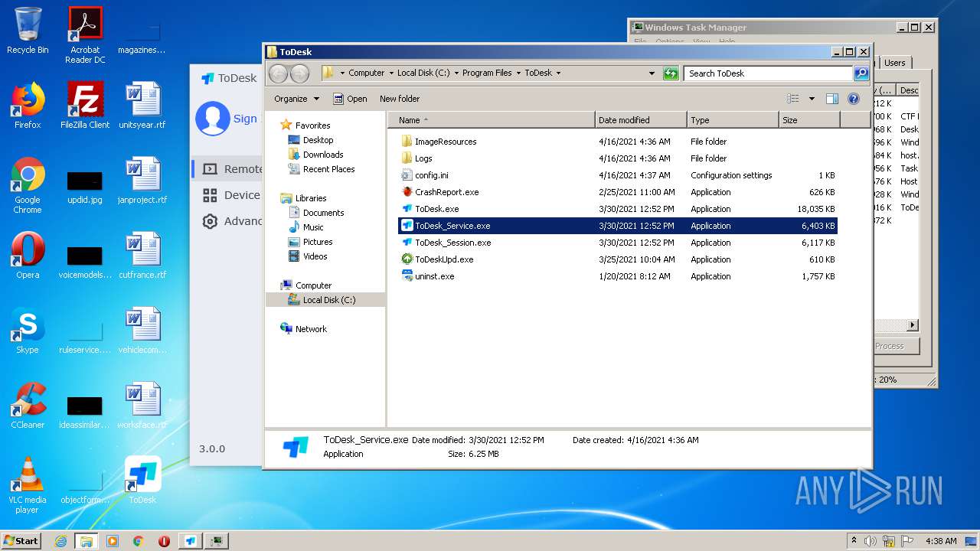The height and width of the screenshot is (551, 980).
Task: Open the Recycle Bin desktop icon
Action: pos(28,31)
